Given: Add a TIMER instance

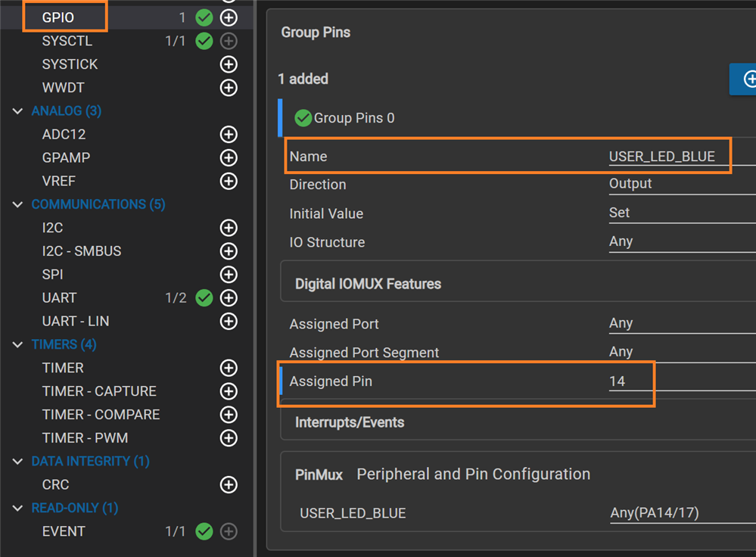Looking at the screenshot, I should point(229,368).
